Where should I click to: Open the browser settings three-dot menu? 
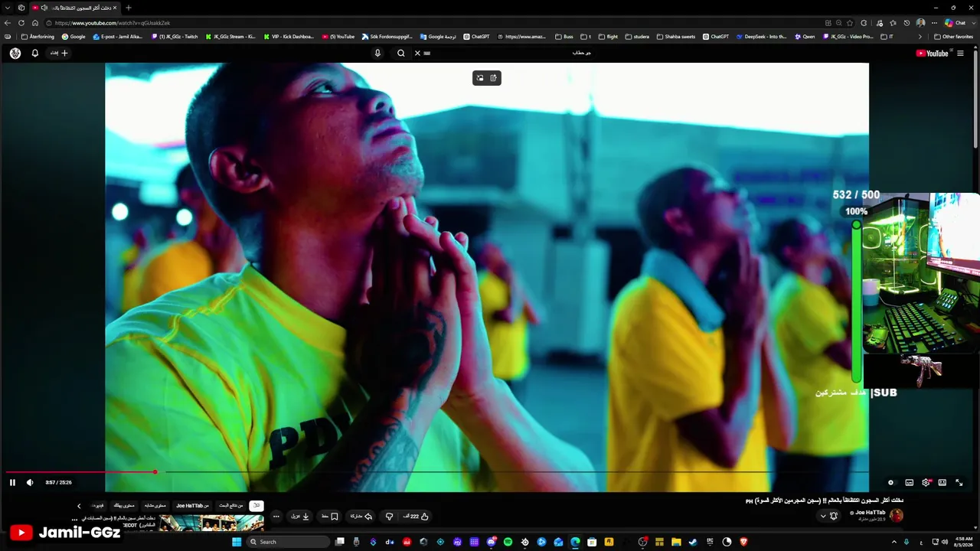click(x=934, y=23)
